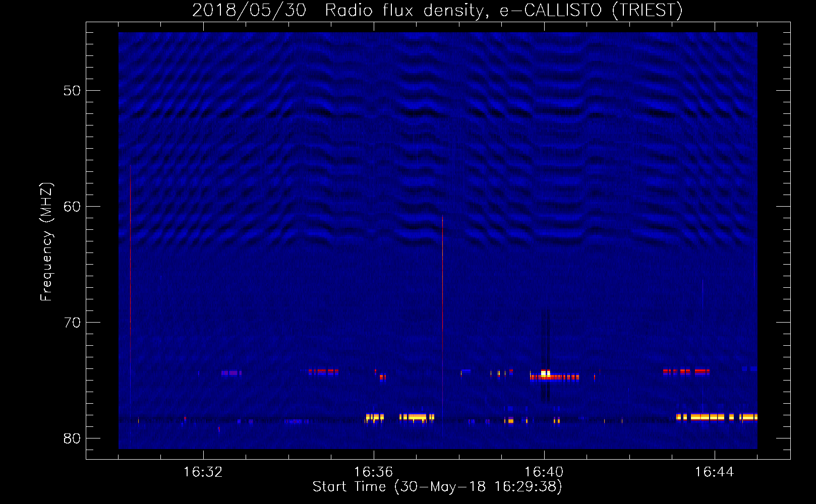Click the 'Start Time (30-May-18 16:29:38)' axis label
This screenshot has height=504, width=816.
point(437,487)
